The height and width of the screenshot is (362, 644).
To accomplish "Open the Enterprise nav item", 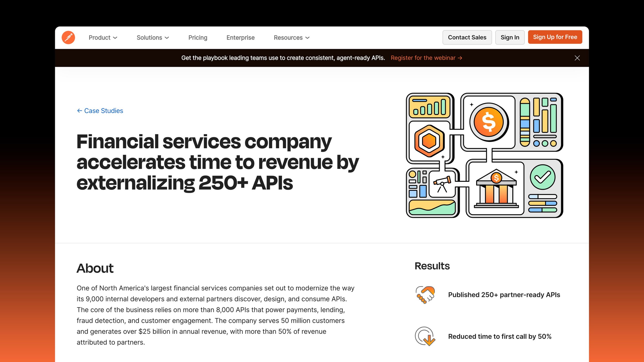I will point(240,38).
